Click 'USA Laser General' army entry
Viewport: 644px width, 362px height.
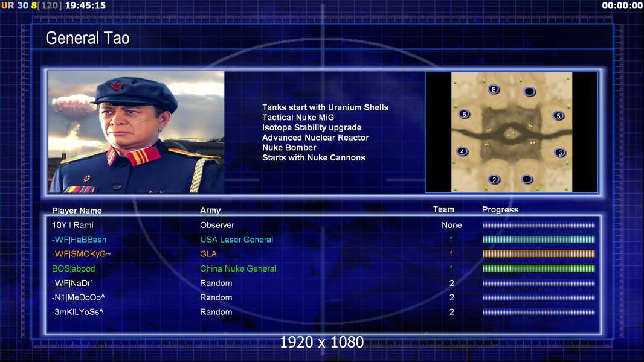pyautogui.click(x=237, y=240)
